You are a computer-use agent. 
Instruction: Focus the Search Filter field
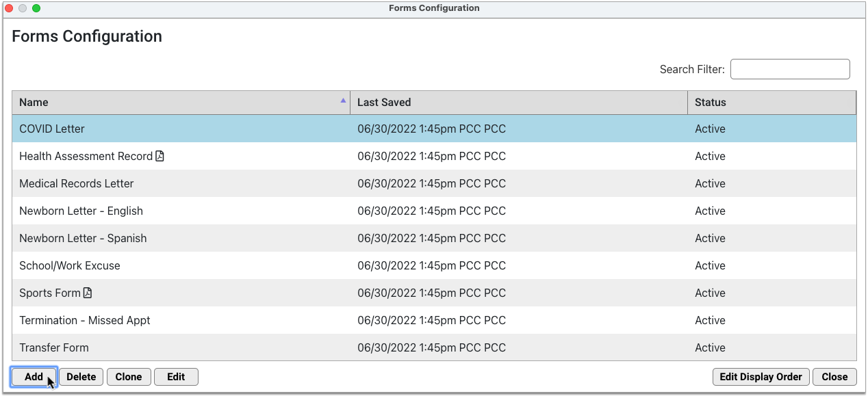[x=790, y=69]
